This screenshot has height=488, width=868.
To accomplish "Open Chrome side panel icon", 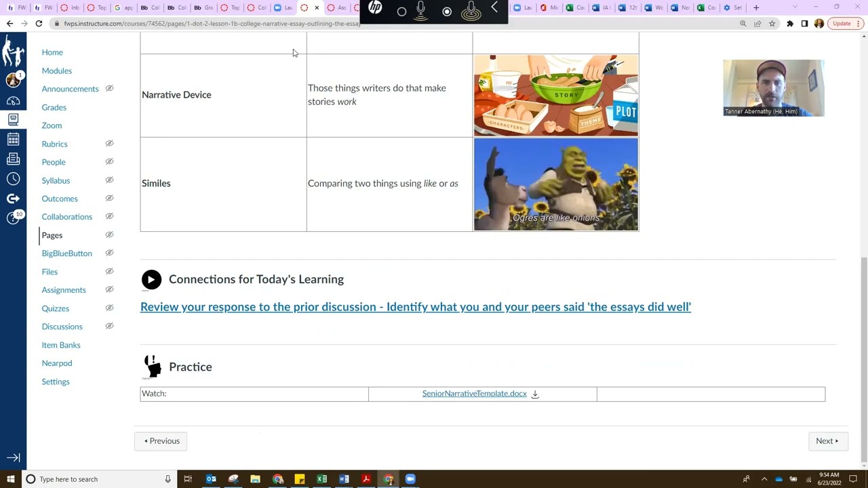I will pyautogui.click(x=804, y=24).
